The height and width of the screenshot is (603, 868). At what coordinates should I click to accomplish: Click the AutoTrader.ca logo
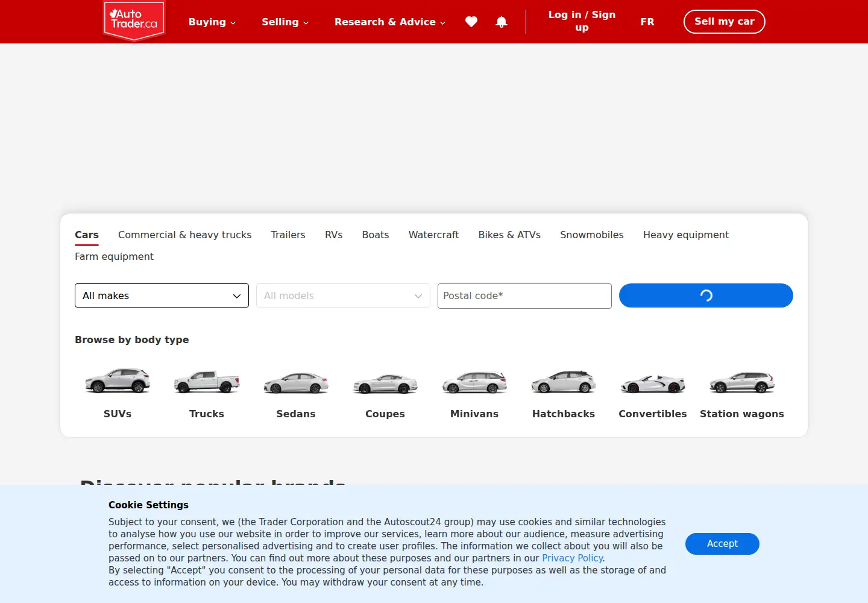point(134,22)
